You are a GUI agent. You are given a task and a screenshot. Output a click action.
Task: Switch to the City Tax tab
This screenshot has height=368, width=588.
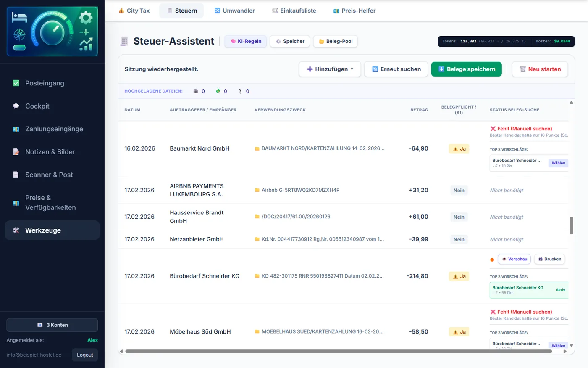[134, 11]
